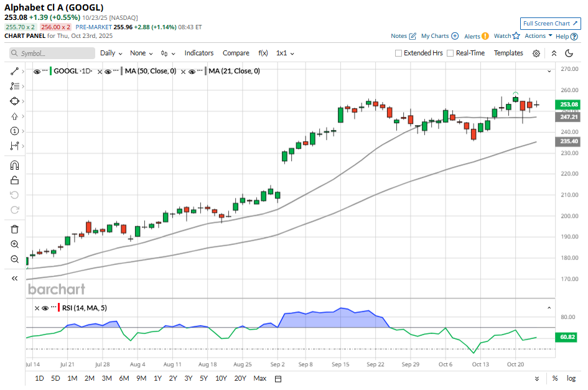Screen dimensions: 588x390
Task: Open Alerts for GOOGL
Action: coord(476,36)
